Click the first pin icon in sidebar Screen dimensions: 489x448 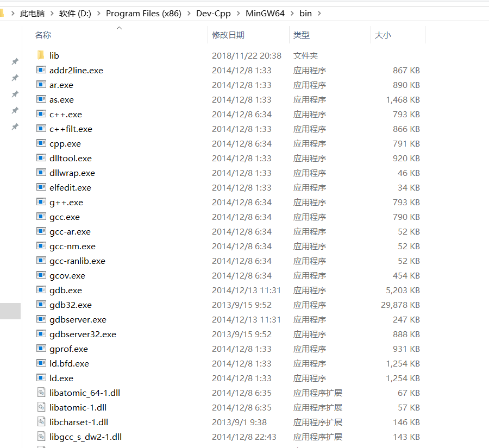(x=15, y=61)
